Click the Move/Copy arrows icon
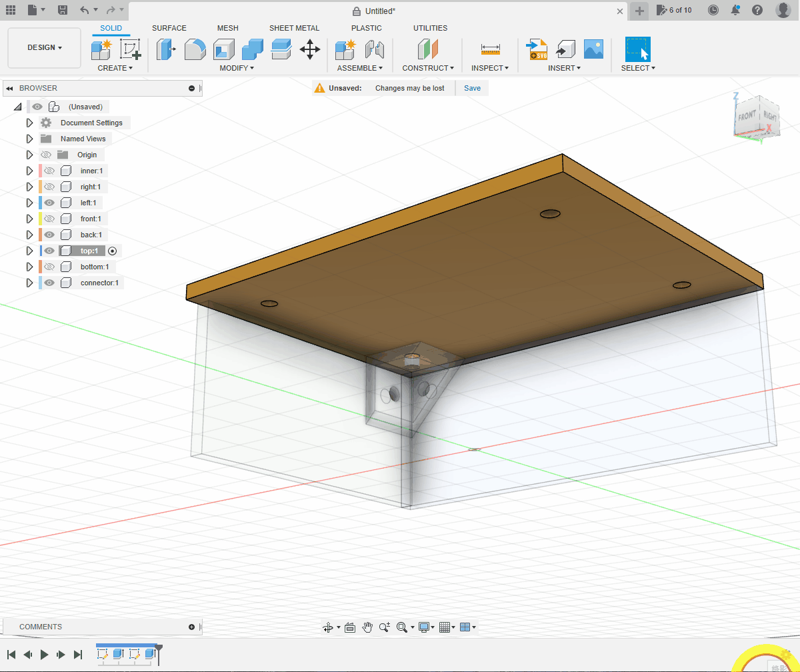The image size is (800, 672). click(309, 49)
